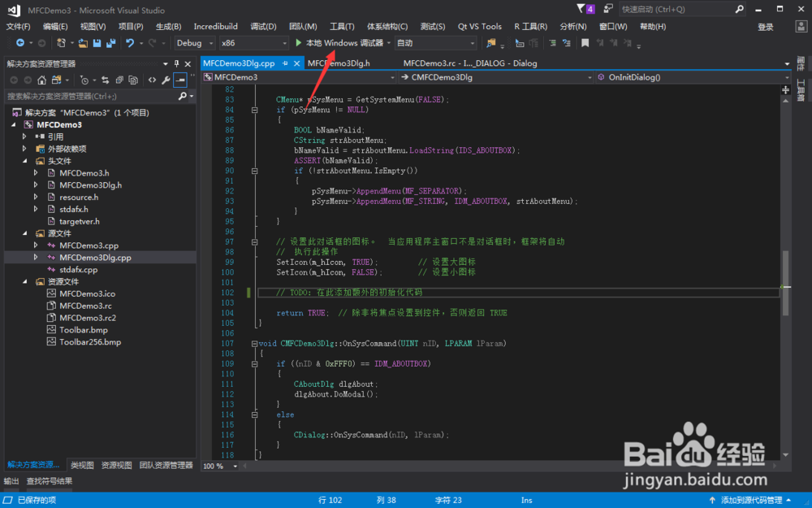Image resolution: width=812 pixels, height=508 pixels.
Task: Open the 工具(T) menu
Action: tap(342, 27)
